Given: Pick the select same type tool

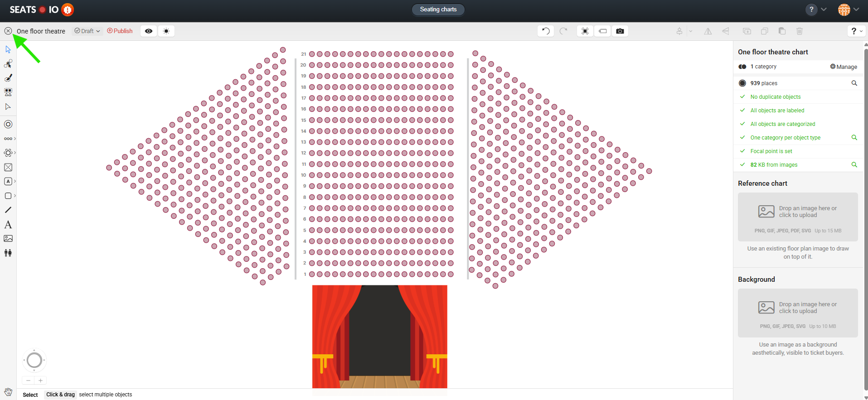Looking at the screenshot, I should [x=8, y=92].
